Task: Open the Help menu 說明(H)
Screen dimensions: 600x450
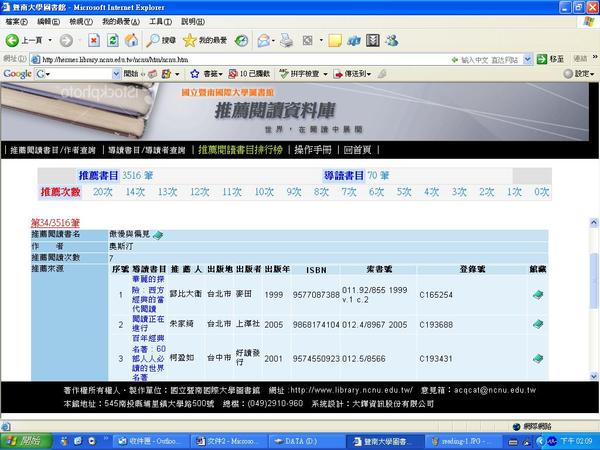Action: click(x=192, y=22)
